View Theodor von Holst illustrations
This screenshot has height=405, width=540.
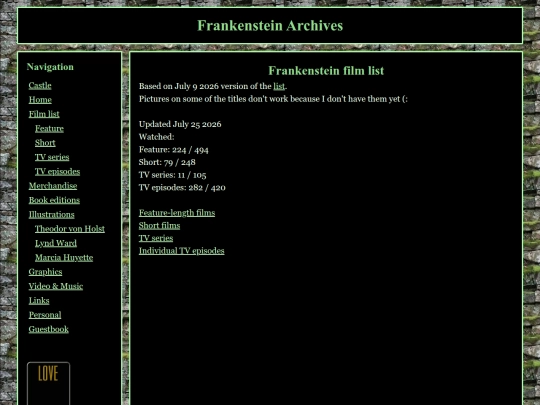[70, 229]
